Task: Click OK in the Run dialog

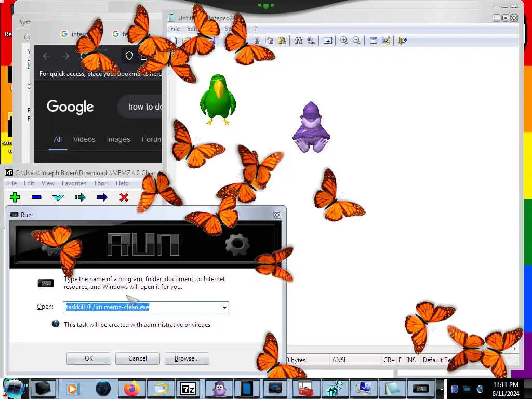Action: [88, 358]
